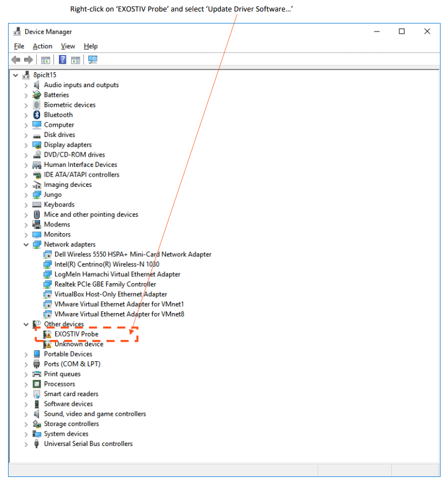Select VMware Virtual Ethernet Adapter for VMnet8
Image resolution: width=448 pixels, height=481 pixels.
coord(119,314)
